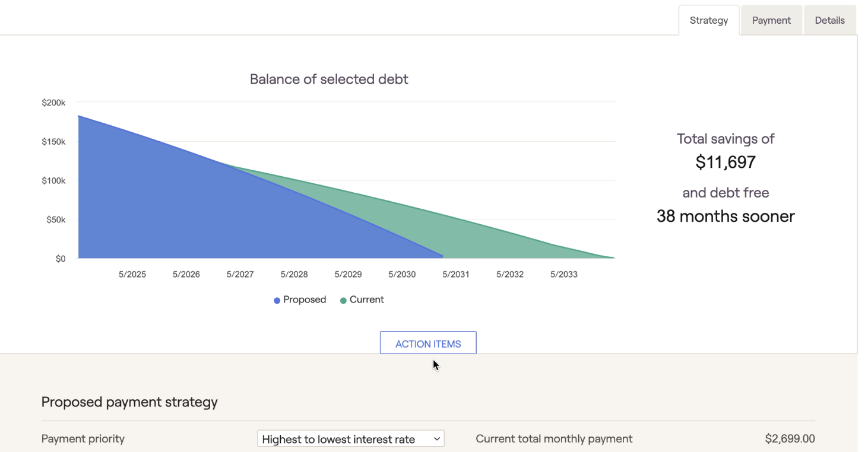Click the $200k y-axis label
This screenshot has height=452, width=868.
53,103
